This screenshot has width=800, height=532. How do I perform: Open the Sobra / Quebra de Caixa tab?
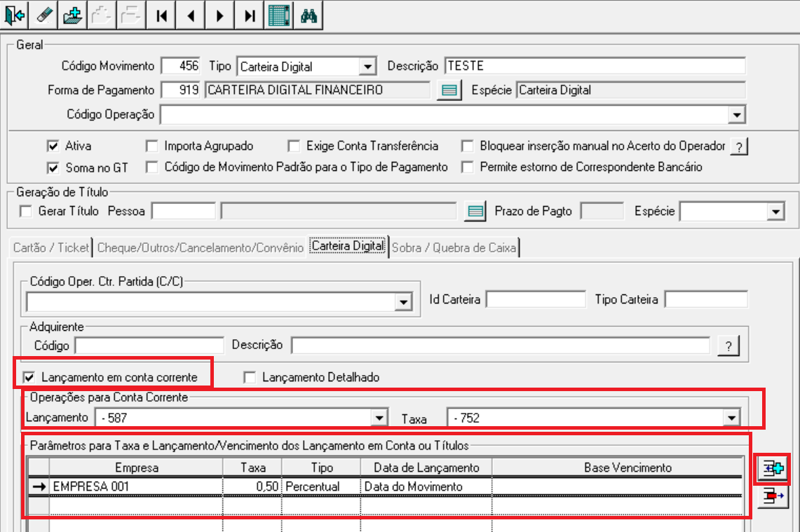[454, 248]
